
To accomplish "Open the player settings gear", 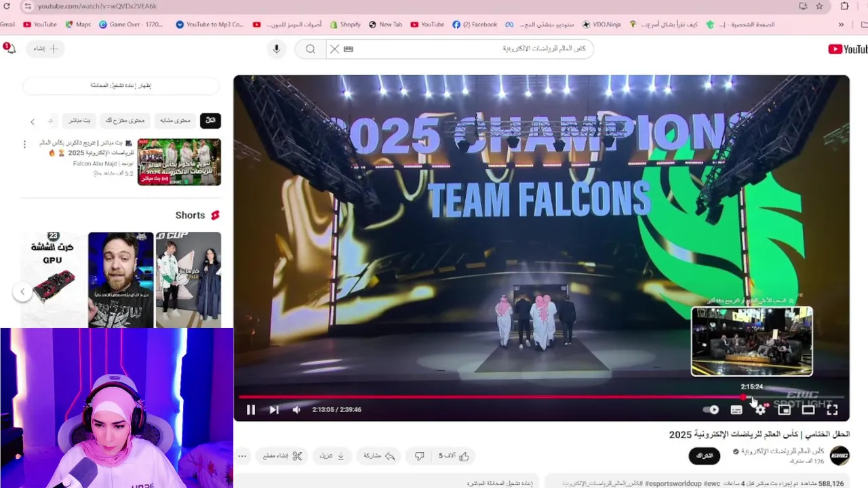I will tap(761, 409).
